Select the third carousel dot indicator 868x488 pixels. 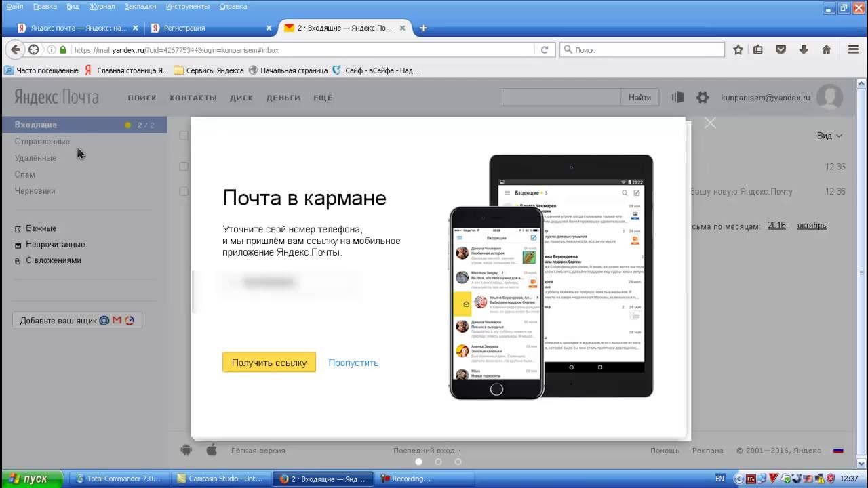pyautogui.click(x=458, y=462)
